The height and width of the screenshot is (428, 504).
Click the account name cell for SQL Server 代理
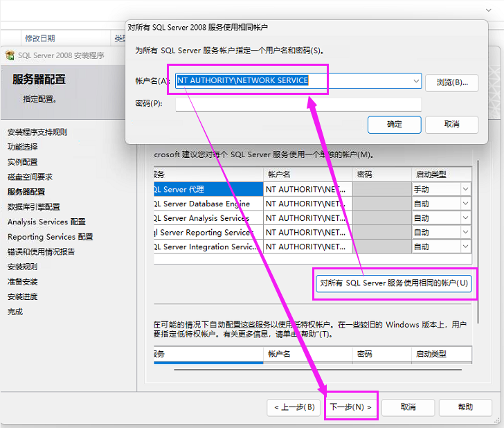307,189
